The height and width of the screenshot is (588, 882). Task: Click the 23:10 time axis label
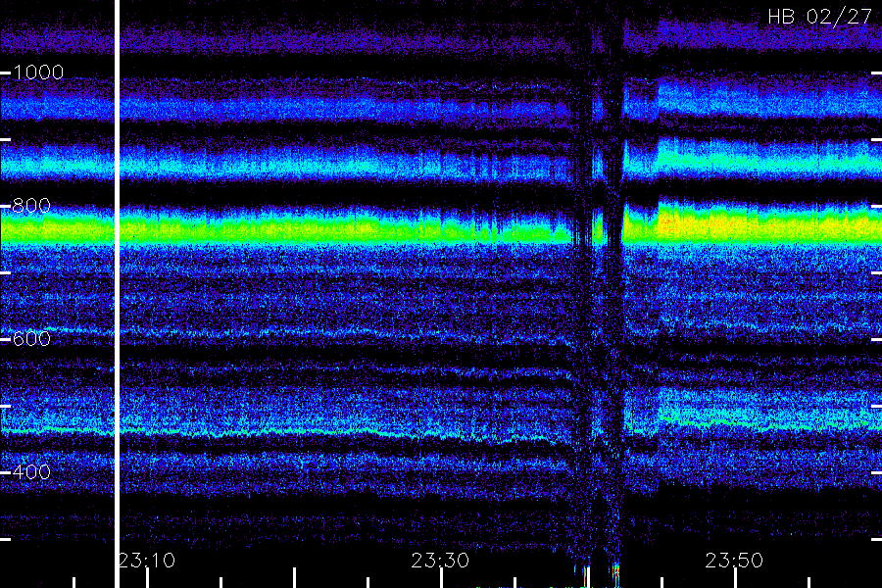147,561
